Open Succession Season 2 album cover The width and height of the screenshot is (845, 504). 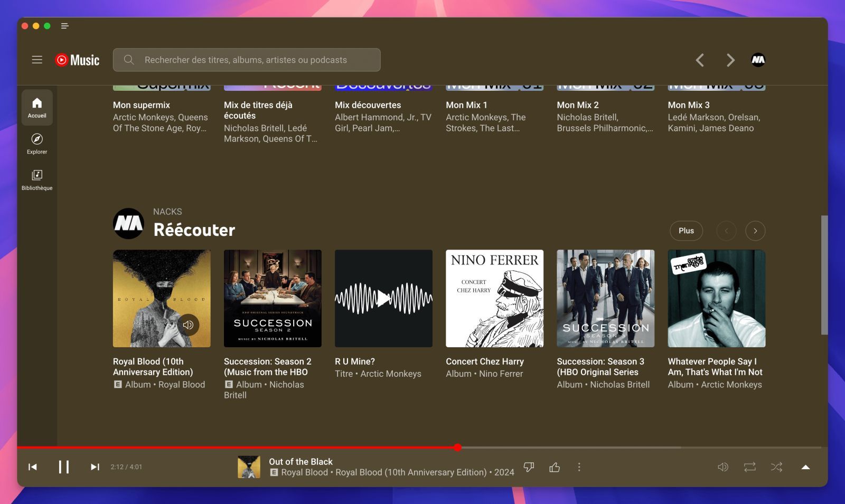click(273, 298)
